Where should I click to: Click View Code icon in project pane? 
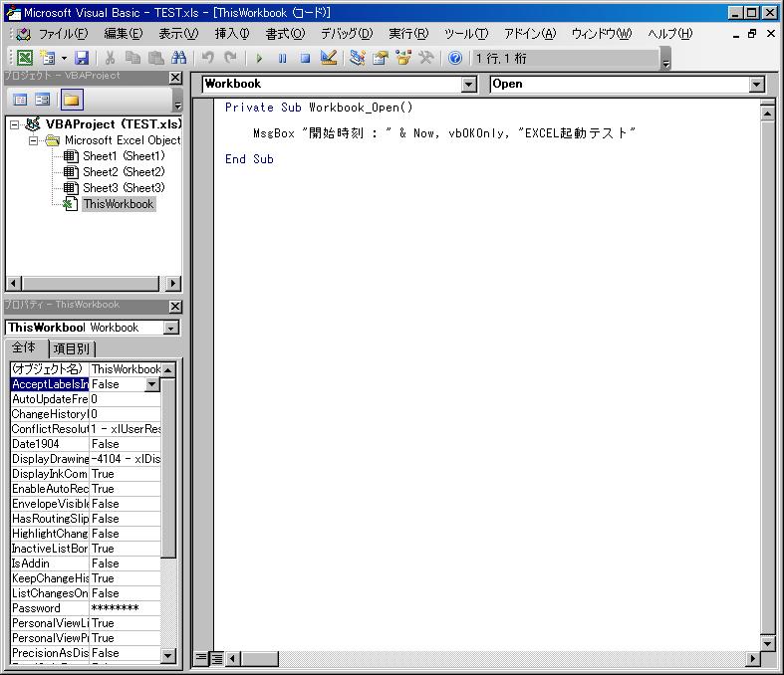click(20, 100)
